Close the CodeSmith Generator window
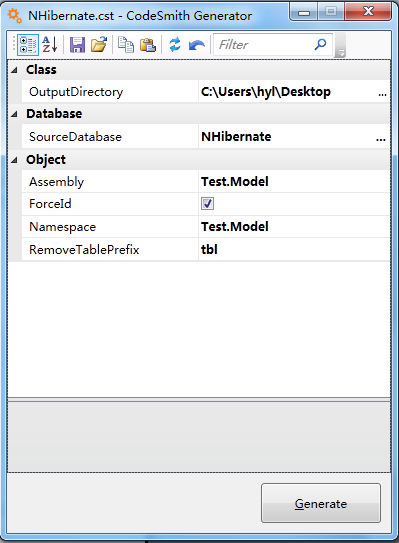This screenshot has height=543, width=399. [x=369, y=12]
